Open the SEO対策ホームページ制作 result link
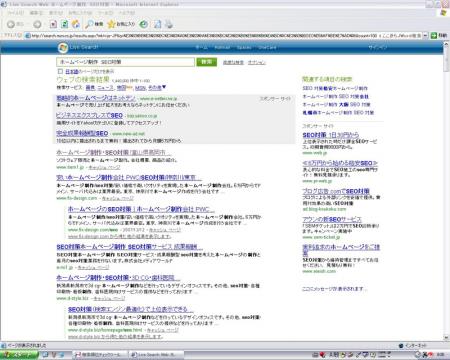Screen dimensions: 450x360 [x=129, y=247]
